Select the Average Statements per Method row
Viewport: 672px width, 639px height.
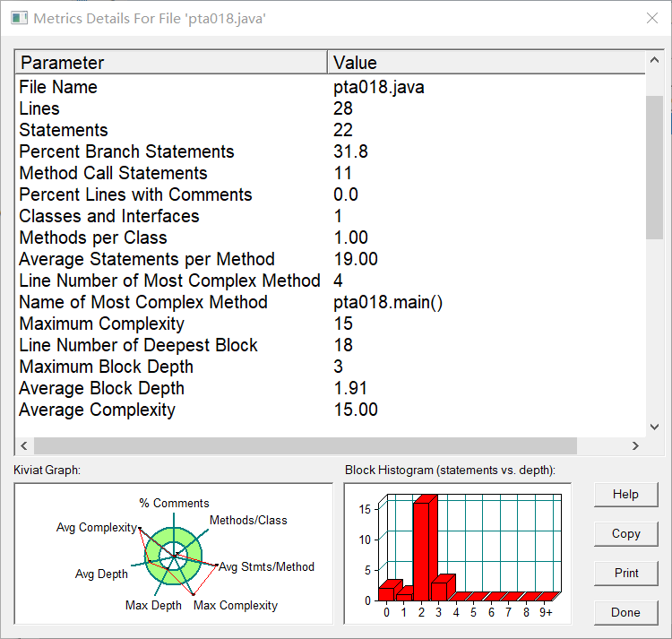331,259
